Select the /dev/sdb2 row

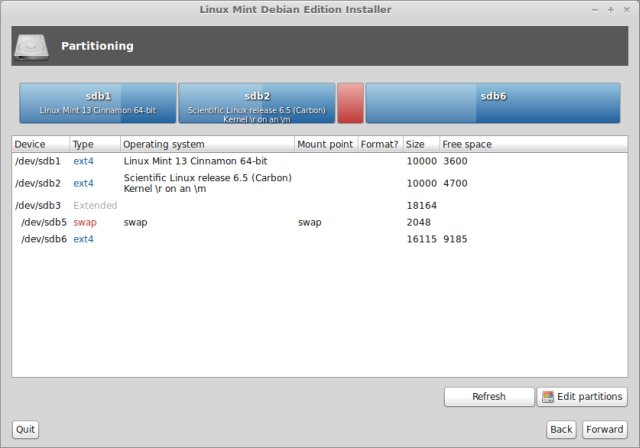[x=320, y=183]
